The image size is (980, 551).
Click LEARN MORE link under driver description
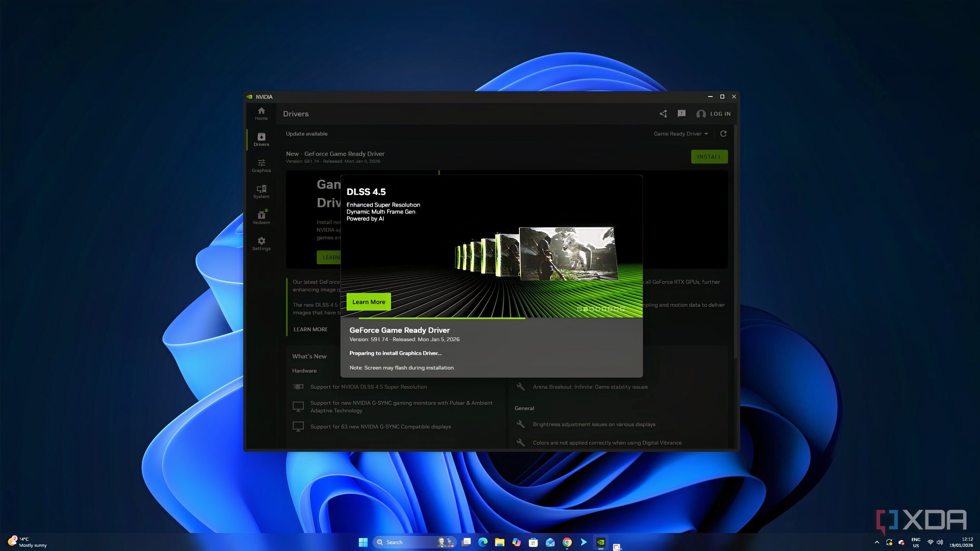(311, 329)
